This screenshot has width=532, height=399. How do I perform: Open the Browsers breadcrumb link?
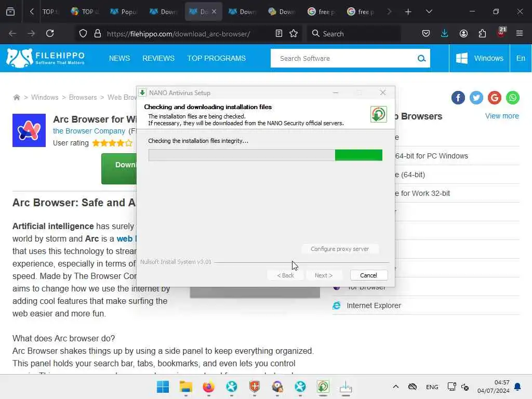[83, 97]
